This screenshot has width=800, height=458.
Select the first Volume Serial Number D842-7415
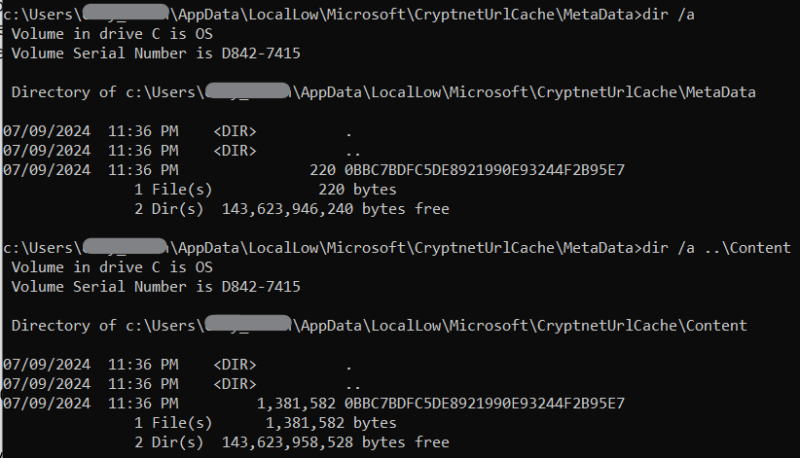point(261,54)
